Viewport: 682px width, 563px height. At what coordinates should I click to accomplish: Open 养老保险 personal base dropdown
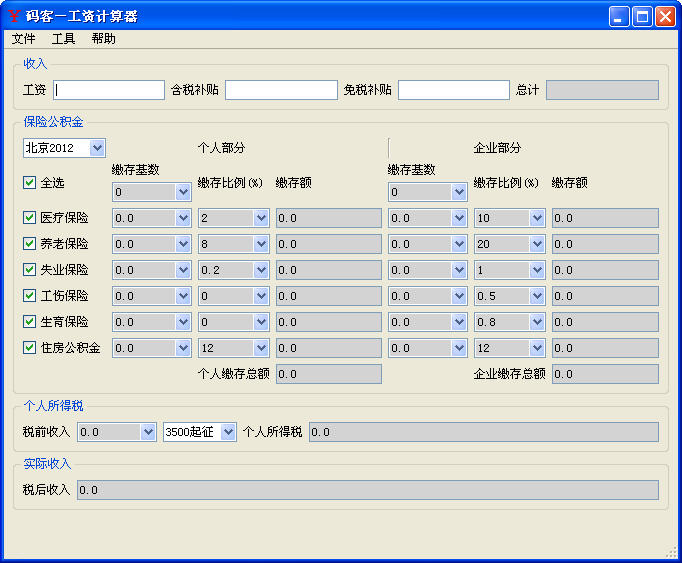click(152, 244)
